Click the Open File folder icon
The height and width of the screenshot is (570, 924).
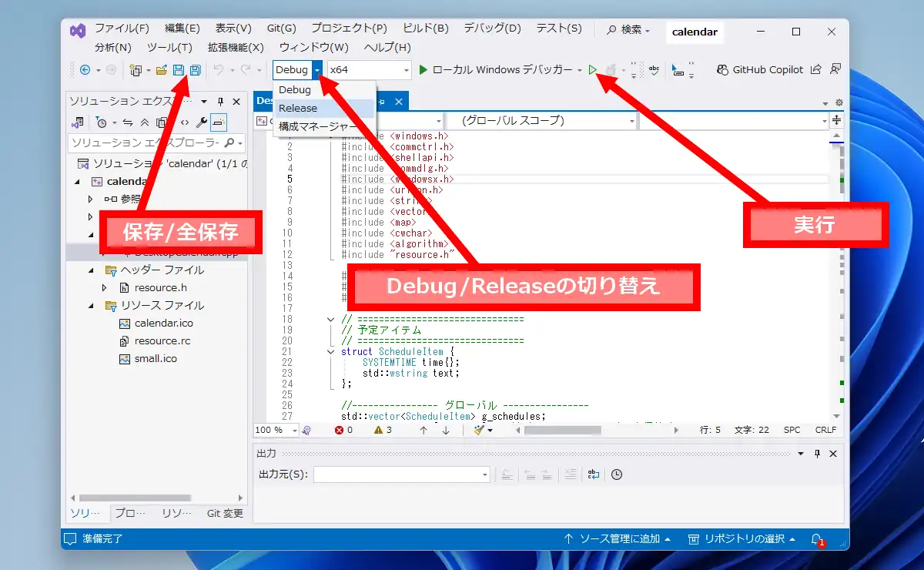coord(162,70)
